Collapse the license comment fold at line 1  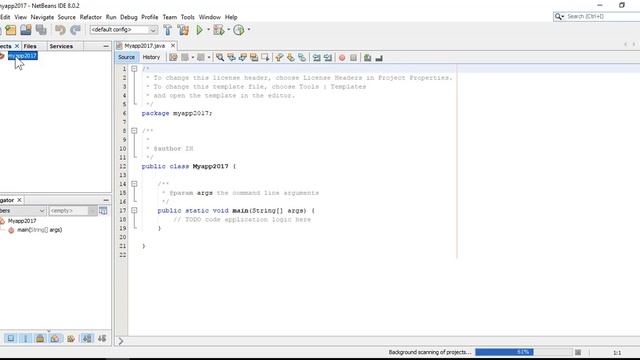point(134,69)
